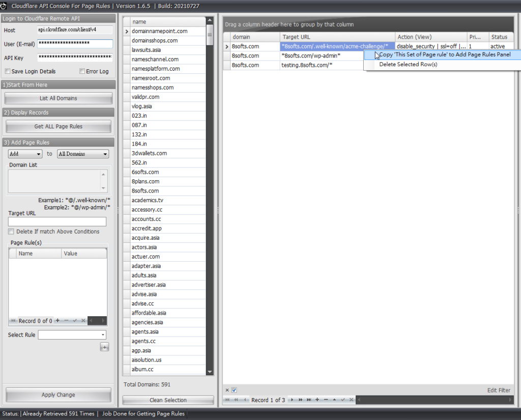This screenshot has height=420, width=521.
Task: Go to next record using the arrow icon
Action: [x=292, y=400]
